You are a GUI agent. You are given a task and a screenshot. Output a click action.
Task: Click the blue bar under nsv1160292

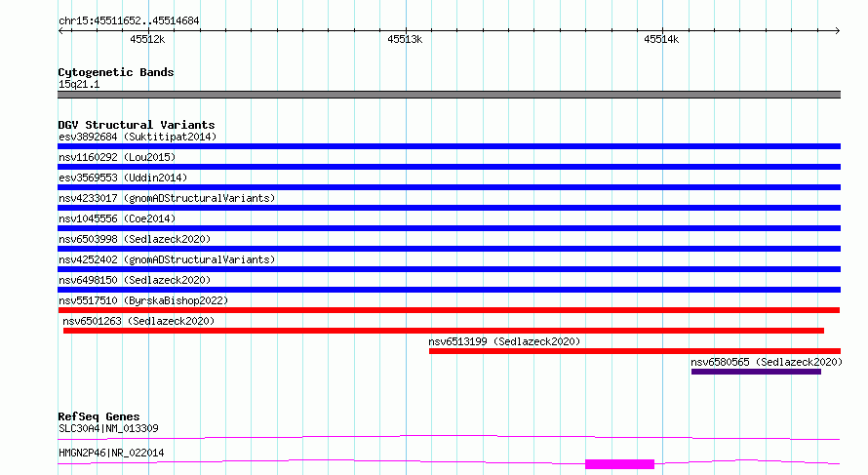coord(449,167)
